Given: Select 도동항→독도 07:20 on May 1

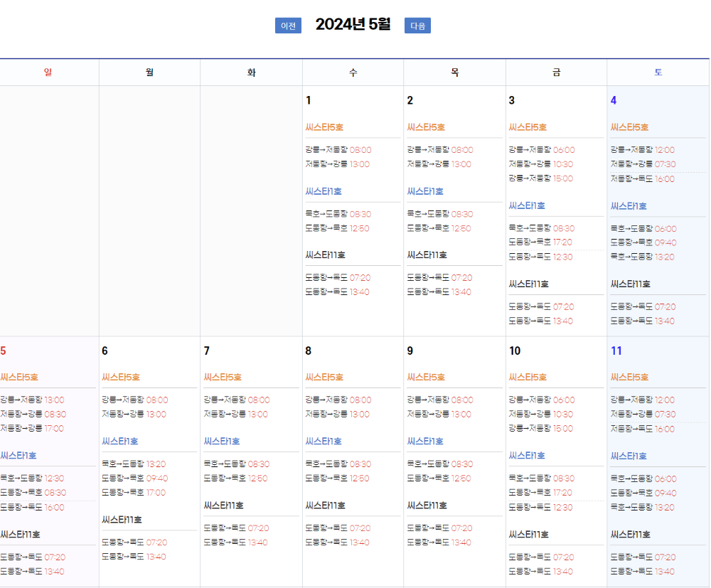Looking at the screenshot, I should (338, 277).
